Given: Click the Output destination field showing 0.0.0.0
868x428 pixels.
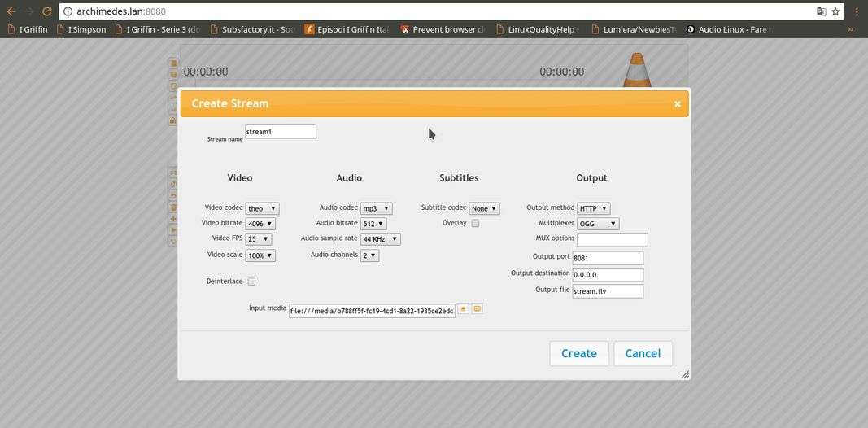Looking at the screenshot, I should pyautogui.click(x=608, y=275).
